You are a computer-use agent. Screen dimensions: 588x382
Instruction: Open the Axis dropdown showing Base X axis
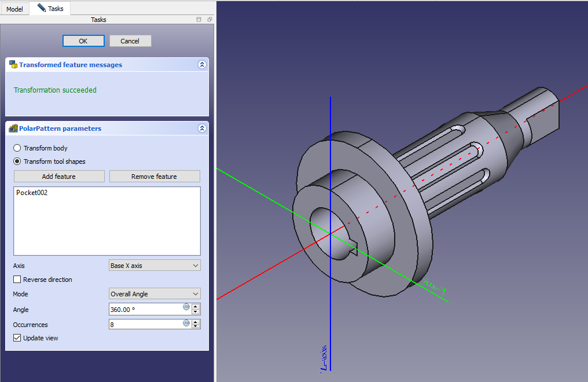click(x=155, y=266)
